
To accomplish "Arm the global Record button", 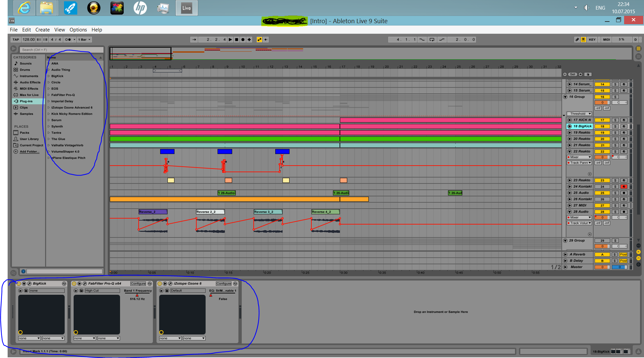I will 243,39.
